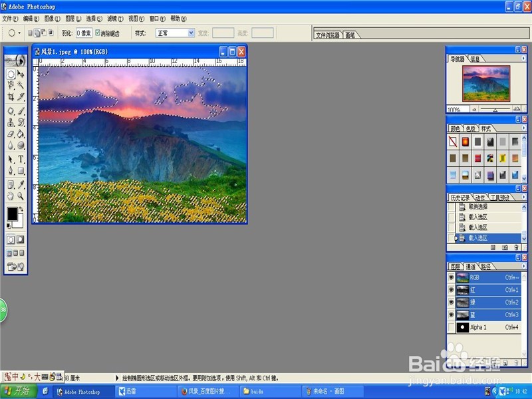Select the Brush tool
This screenshot has height=399, width=532.
click(x=21, y=111)
